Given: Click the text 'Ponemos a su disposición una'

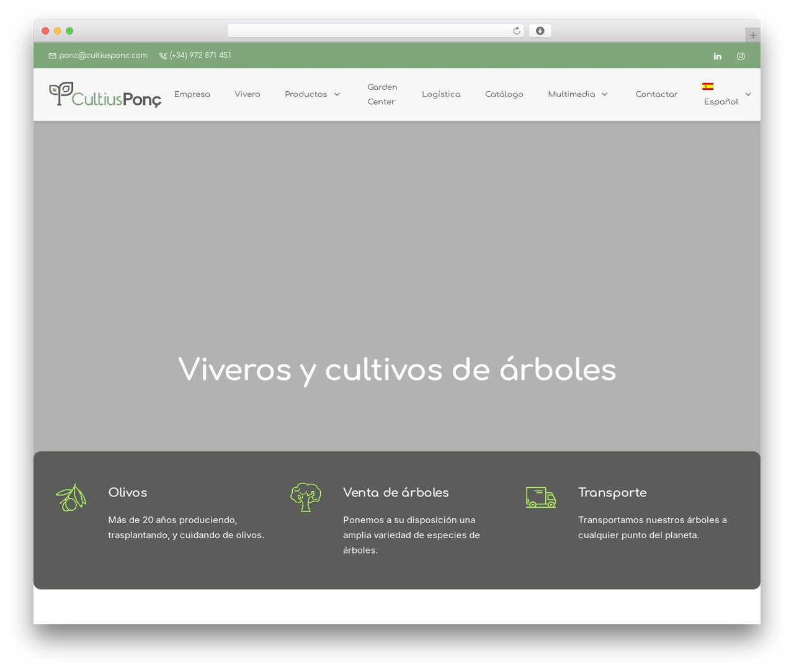Looking at the screenshot, I should (x=409, y=520).
